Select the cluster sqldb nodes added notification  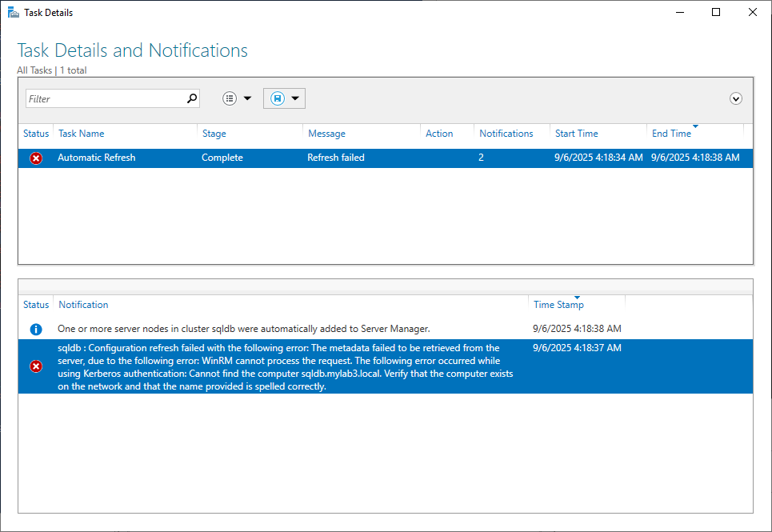[244, 329]
